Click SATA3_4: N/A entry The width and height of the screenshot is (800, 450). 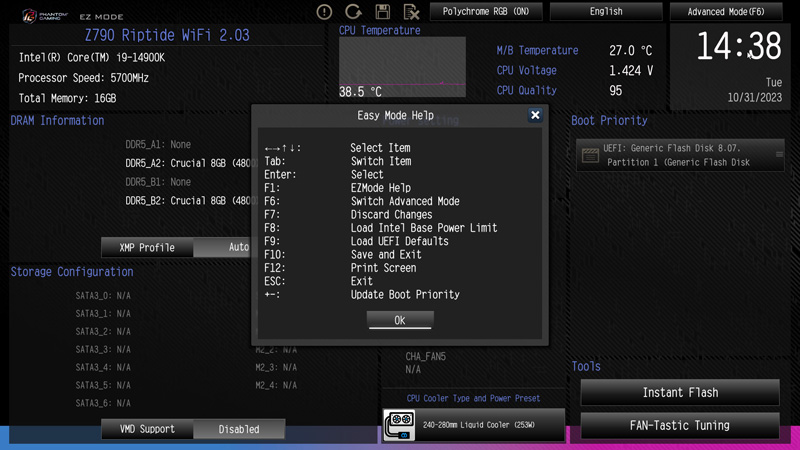tap(103, 367)
